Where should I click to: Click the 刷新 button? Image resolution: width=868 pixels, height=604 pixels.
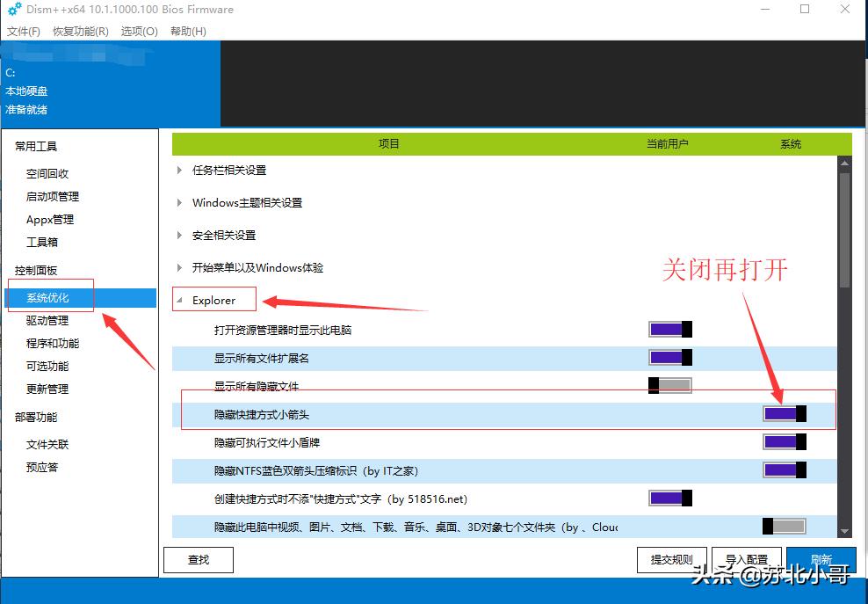pyautogui.click(x=822, y=559)
